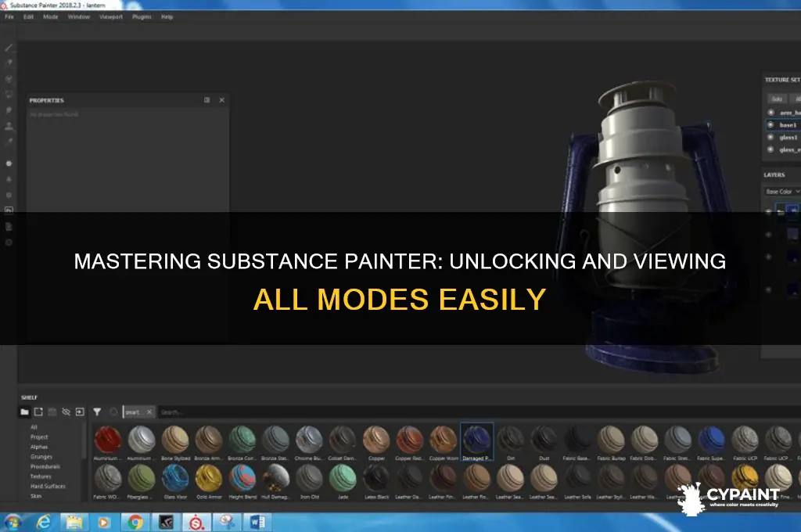
Task: Open Windows Explorer from the taskbar
Action: click(74, 523)
